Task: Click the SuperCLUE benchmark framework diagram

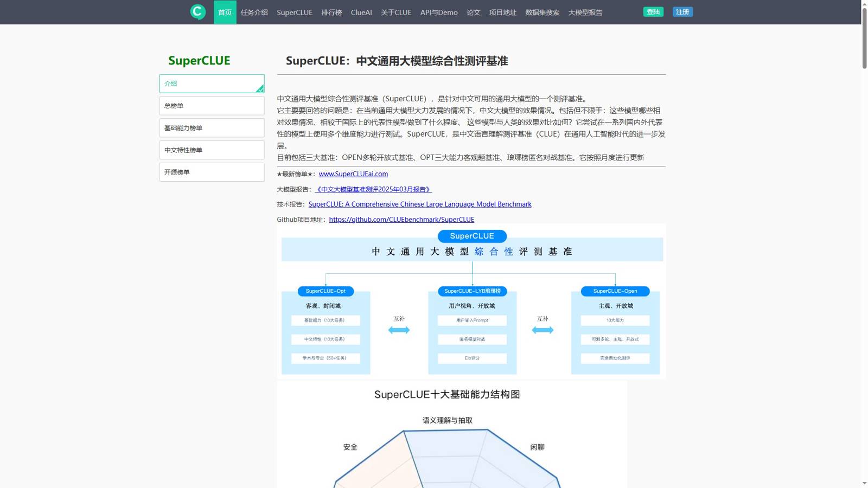Action: point(471,301)
